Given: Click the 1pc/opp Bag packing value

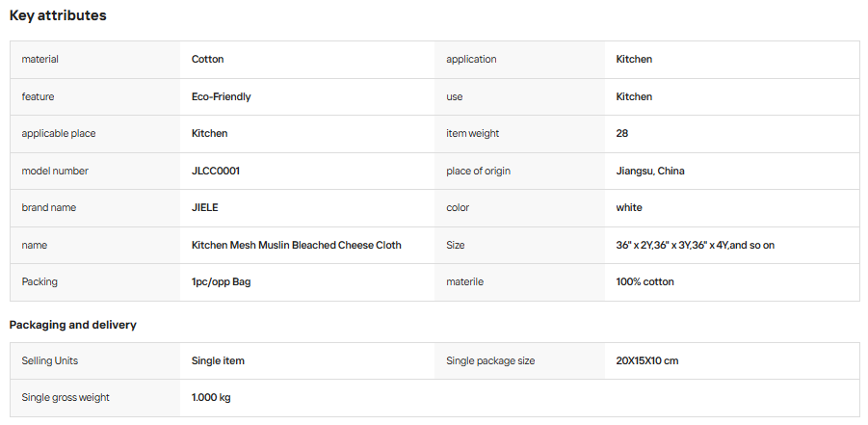Looking at the screenshot, I should [x=221, y=282].
